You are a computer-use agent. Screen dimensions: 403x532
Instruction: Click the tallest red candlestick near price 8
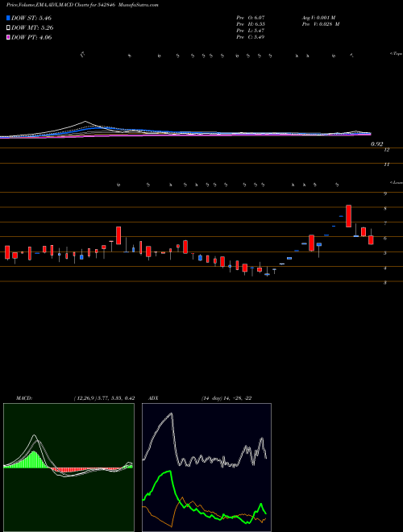[x=348, y=216]
